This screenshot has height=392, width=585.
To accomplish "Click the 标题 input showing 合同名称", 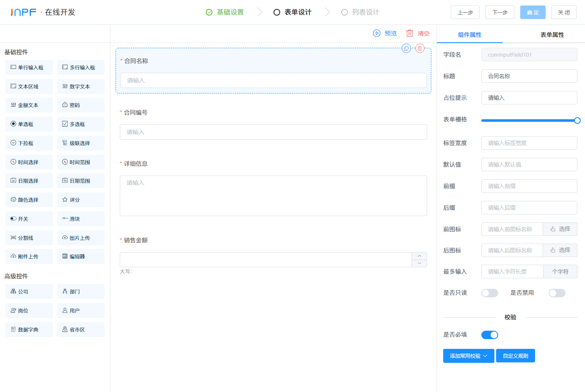I will (529, 76).
